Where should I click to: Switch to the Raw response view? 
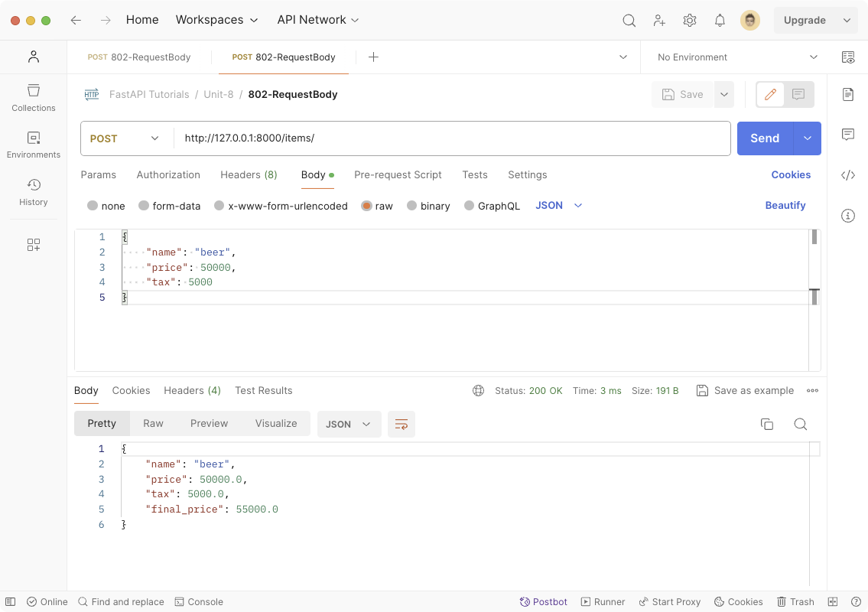tap(153, 423)
